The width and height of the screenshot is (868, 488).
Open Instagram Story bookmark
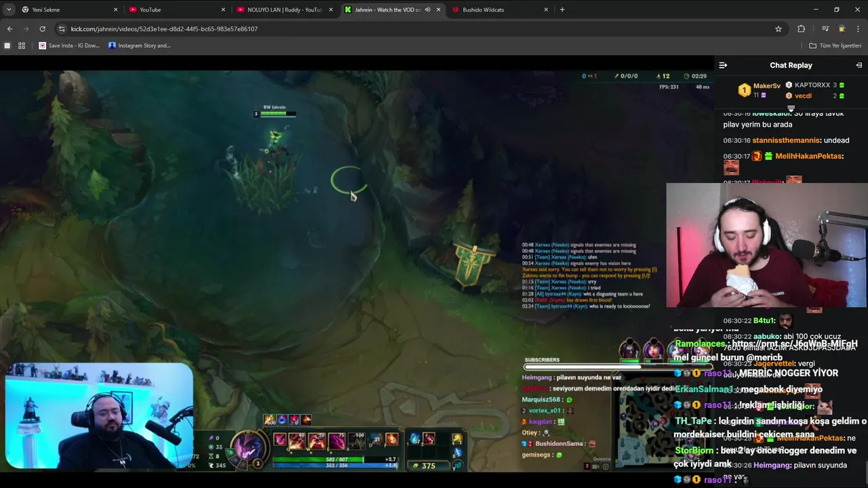pos(140,45)
